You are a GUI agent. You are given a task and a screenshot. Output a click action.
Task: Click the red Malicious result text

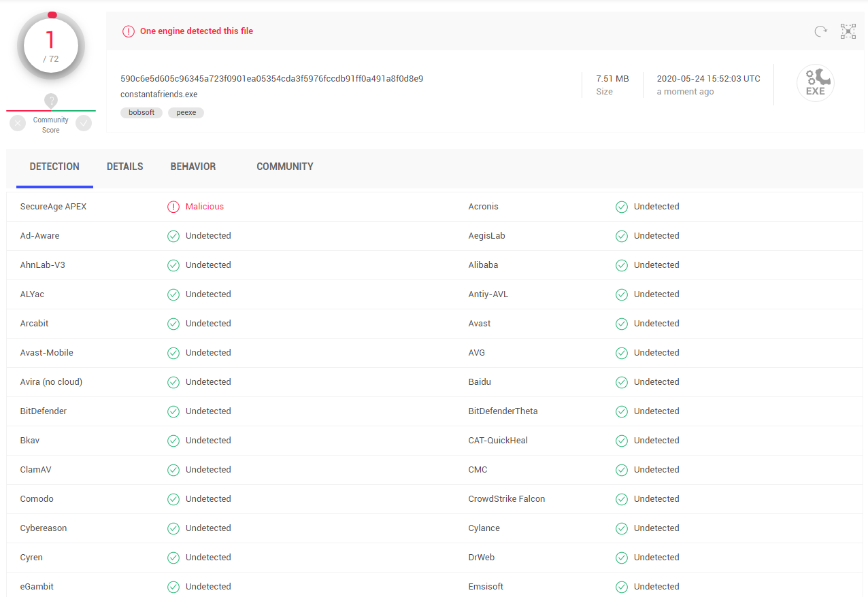pyautogui.click(x=205, y=207)
